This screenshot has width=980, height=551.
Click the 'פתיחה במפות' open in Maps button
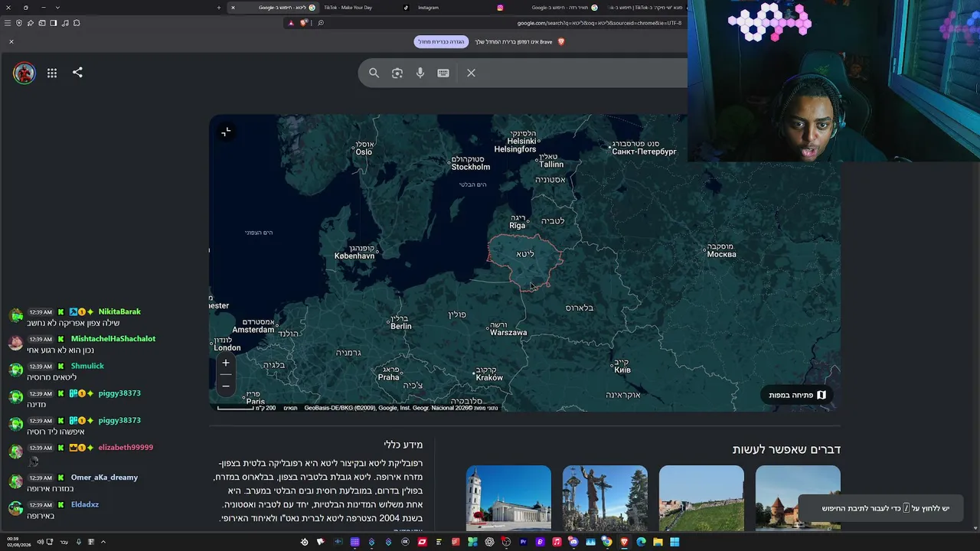798,395
